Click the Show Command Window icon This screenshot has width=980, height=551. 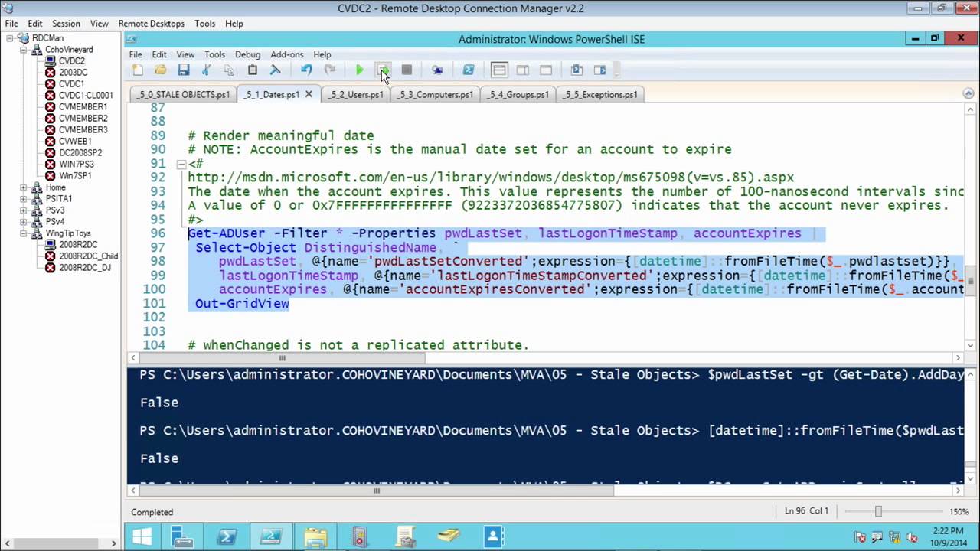click(577, 70)
